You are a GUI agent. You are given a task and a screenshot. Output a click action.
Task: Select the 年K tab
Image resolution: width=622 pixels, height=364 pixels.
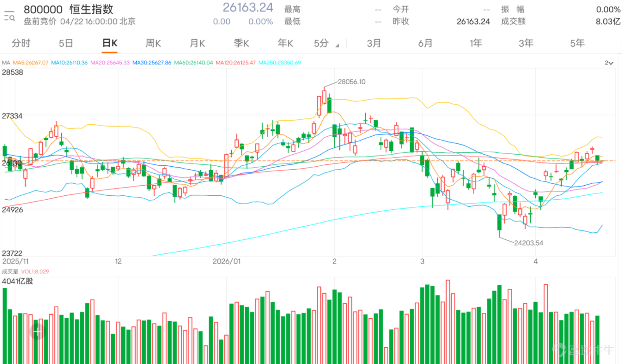(x=285, y=43)
